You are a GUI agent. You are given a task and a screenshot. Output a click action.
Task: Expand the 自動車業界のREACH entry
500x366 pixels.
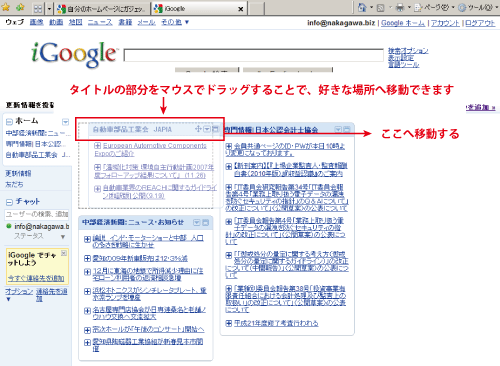97,189
